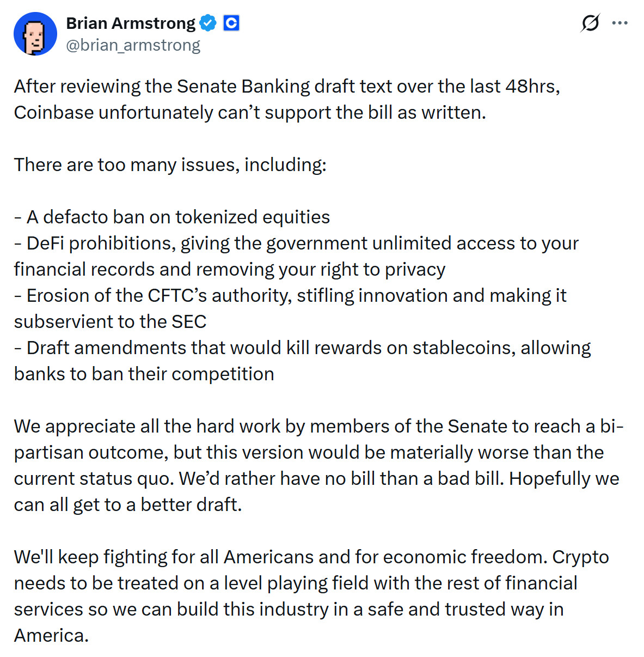Click the blue verified checkmark badge
The image size is (644, 657).
coord(208,23)
